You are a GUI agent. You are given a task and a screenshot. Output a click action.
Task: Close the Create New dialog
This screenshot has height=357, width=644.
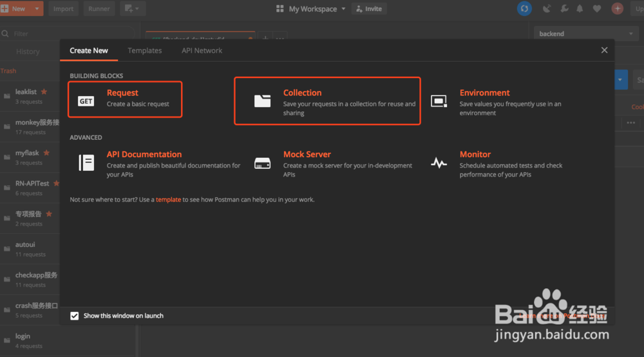tap(604, 50)
